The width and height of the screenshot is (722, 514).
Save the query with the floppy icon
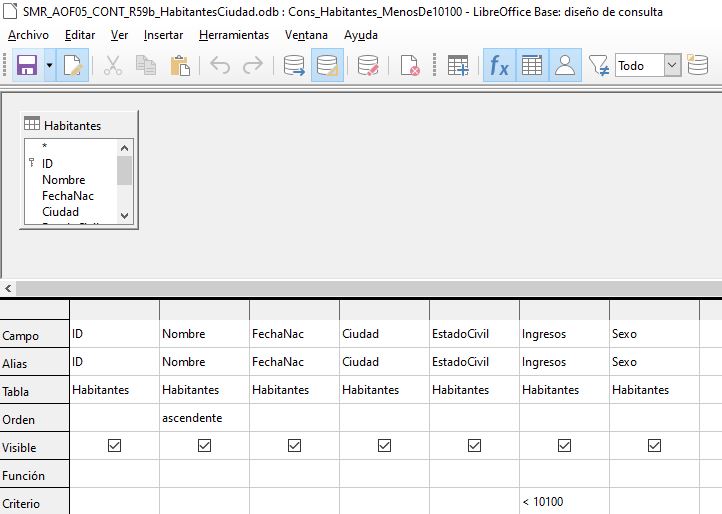[x=27, y=65]
